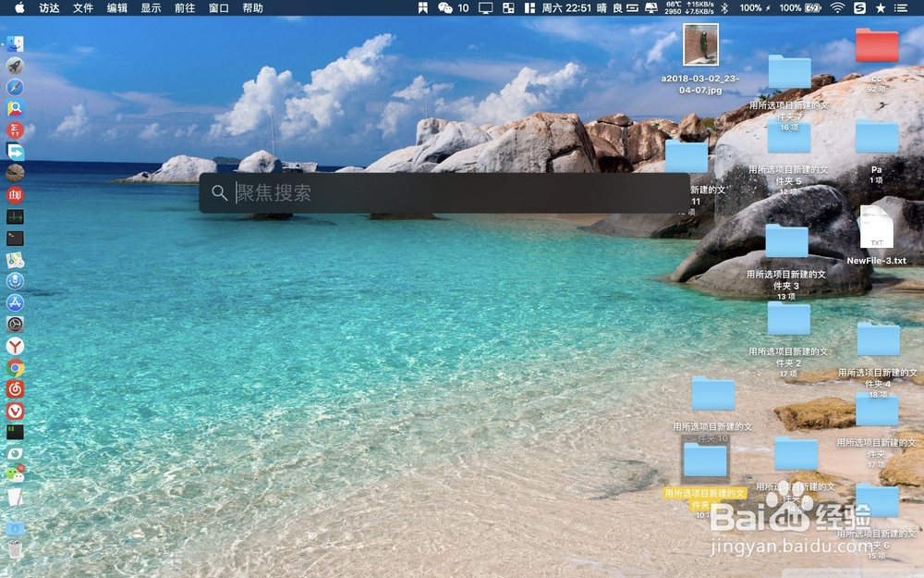Screen dimensions: 924x578
Task: Open the 帮助 menu
Action: (253, 7)
